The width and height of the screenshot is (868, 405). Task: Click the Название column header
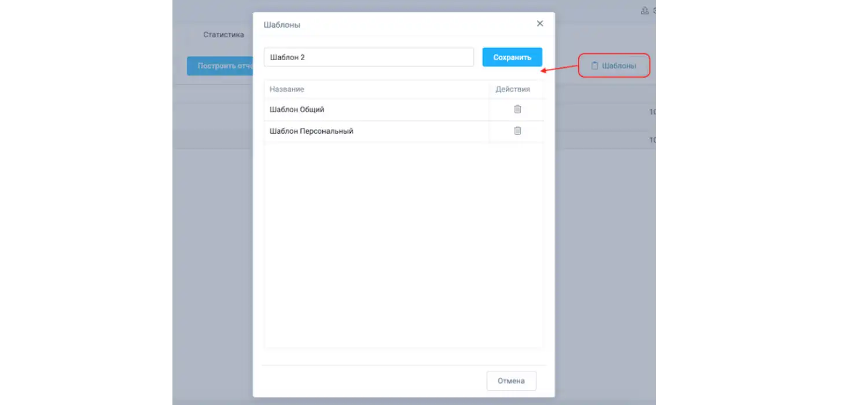tap(287, 89)
